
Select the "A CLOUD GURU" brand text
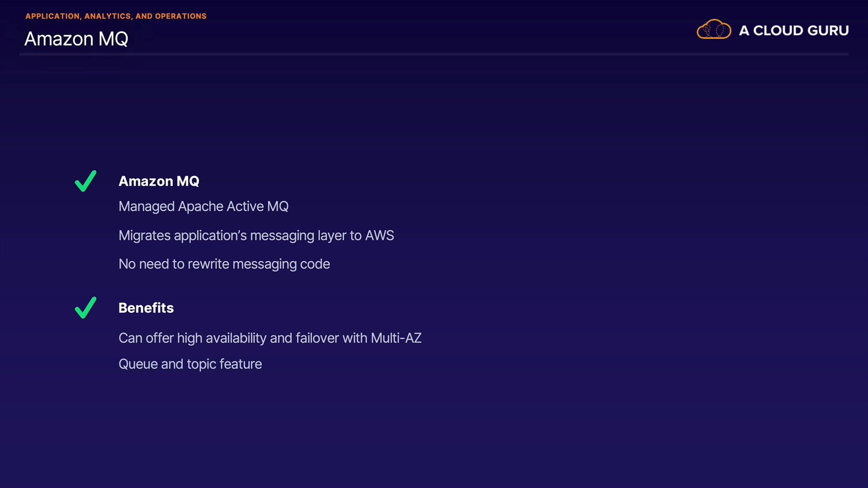click(794, 31)
